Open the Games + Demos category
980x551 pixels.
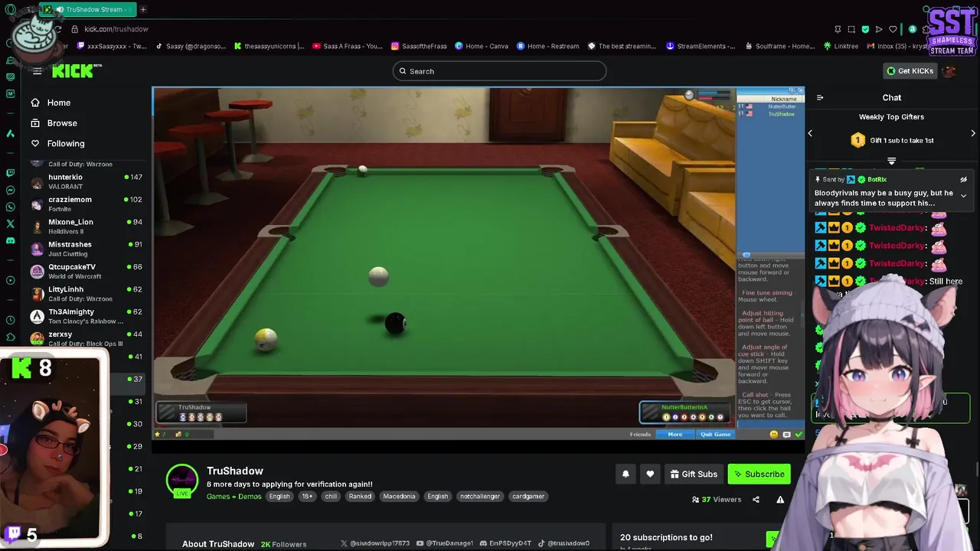coord(234,497)
